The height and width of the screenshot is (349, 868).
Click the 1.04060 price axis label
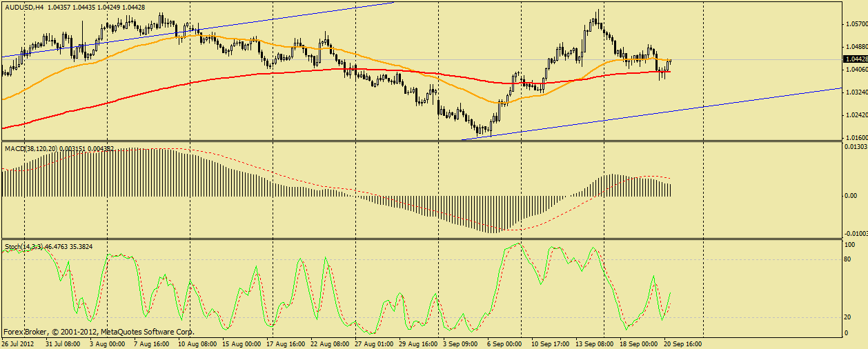pos(856,69)
